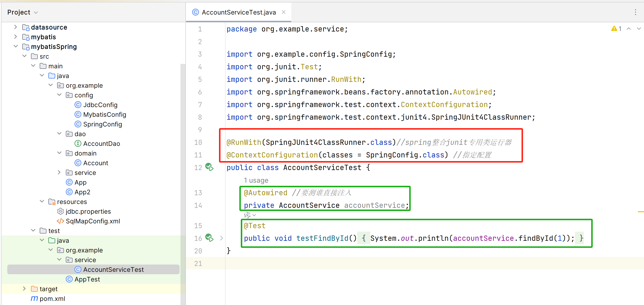
Task: Open SqlMapConfig.xml in resources
Action: pyautogui.click(x=92, y=221)
